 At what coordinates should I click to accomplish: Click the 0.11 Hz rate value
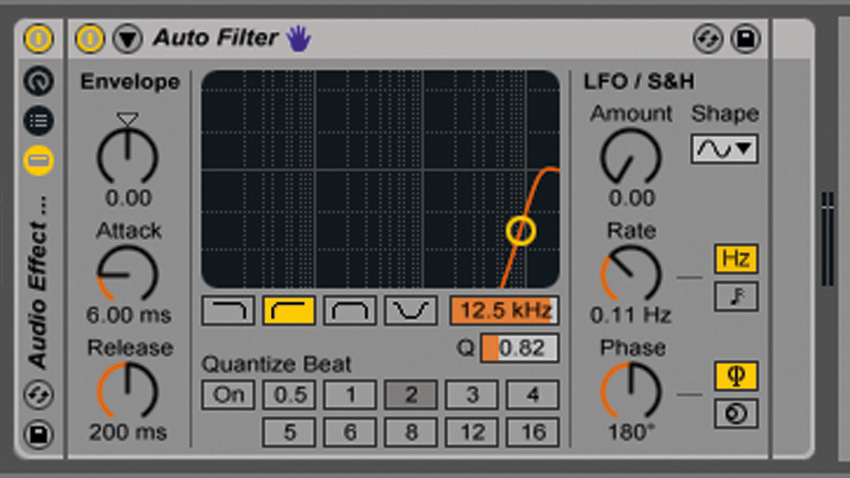[x=630, y=315]
